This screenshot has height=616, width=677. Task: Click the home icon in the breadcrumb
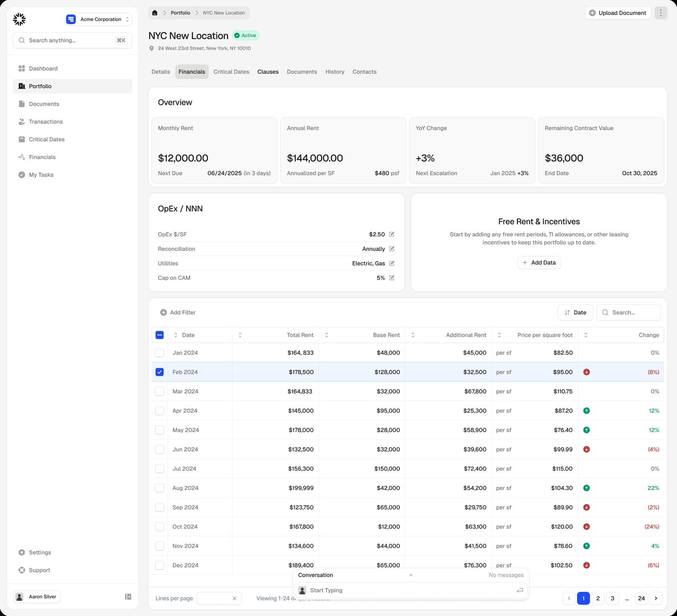click(155, 13)
